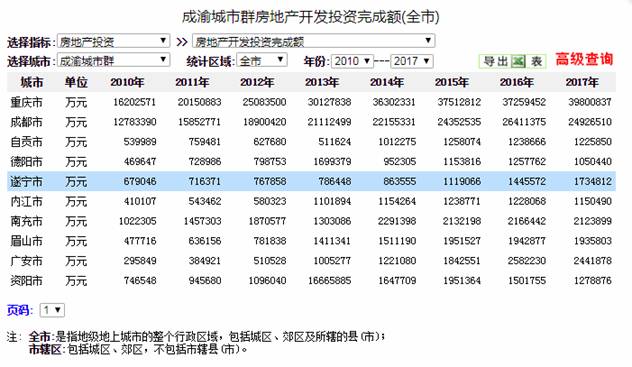The width and height of the screenshot is (632, 367).
Task: Change the start year 2010 dropdown
Action: [352, 61]
